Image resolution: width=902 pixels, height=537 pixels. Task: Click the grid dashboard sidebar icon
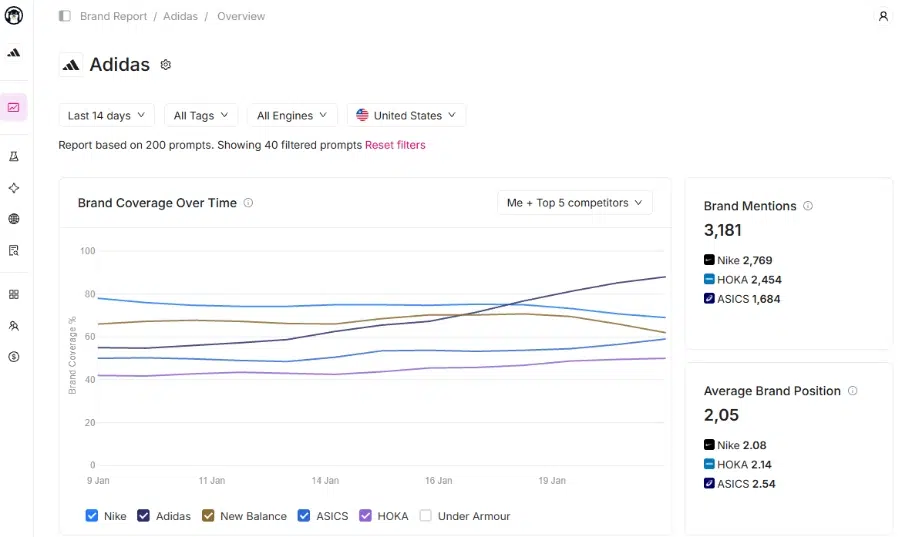pos(14,295)
